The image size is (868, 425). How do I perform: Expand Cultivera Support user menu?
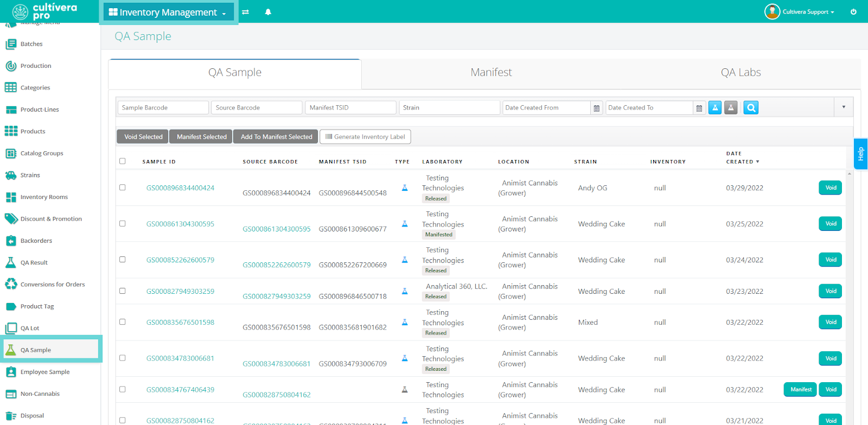coord(800,11)
